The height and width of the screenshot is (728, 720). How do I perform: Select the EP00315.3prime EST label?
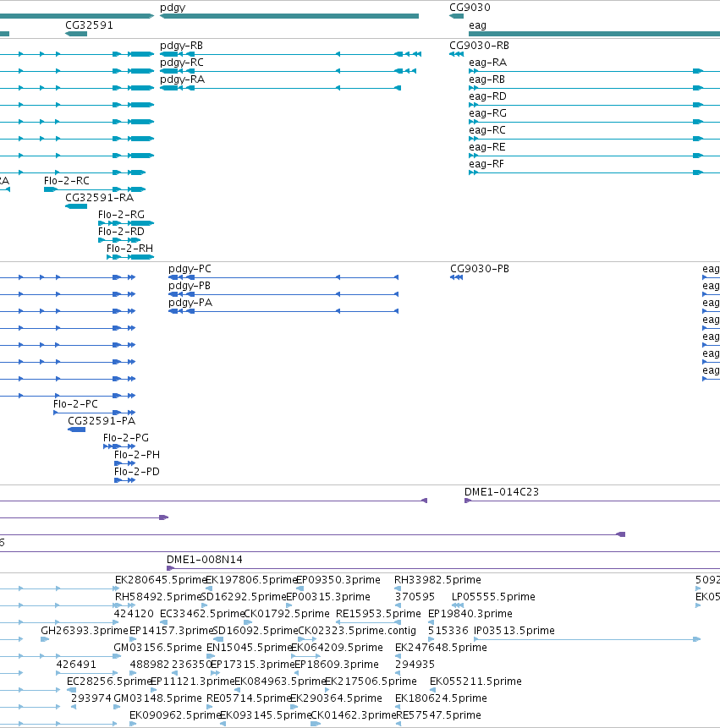(328, 597)
